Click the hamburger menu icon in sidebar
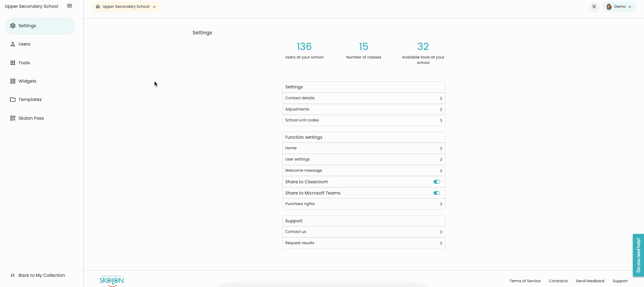The width and height of the screenshot is (644, 287). [x=69, y=6]
